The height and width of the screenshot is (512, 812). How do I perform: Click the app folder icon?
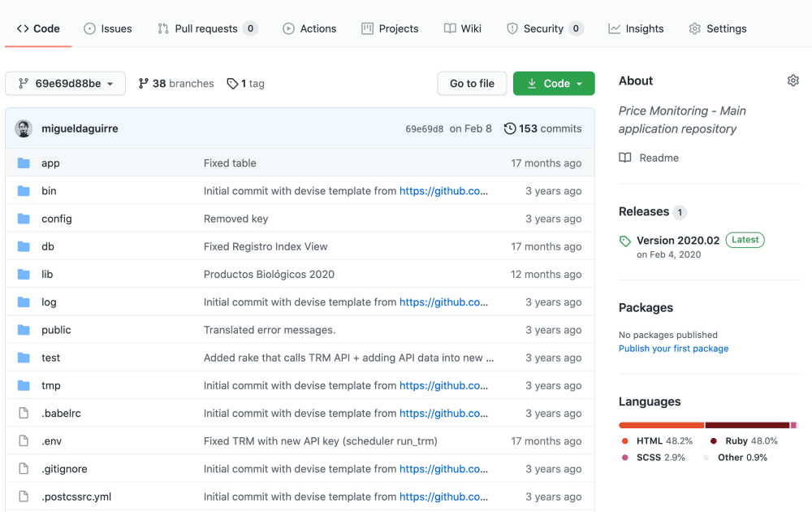click(24, 163)
